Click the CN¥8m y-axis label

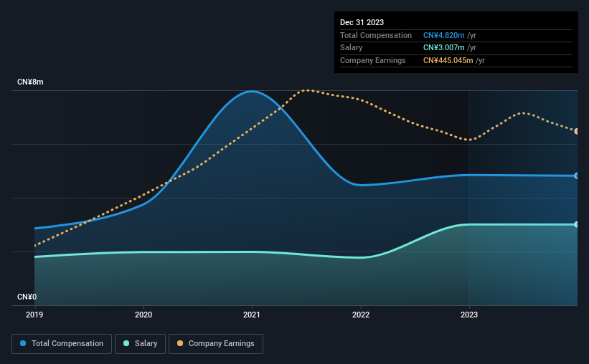click(30, 82)
